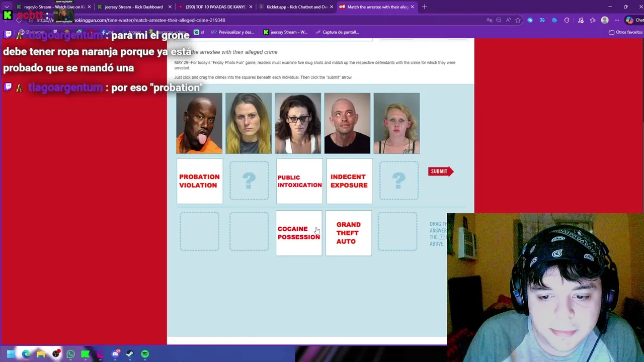The height and width of the screenshot is (362, 644).
Task: Click the media control music icon
Action: pyautogui.click(x=581, y=20)
